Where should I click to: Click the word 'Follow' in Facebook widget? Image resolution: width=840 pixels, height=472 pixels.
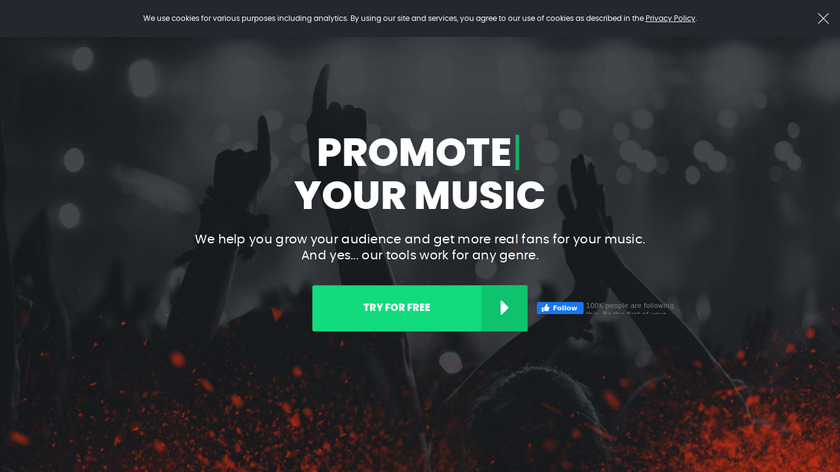tap(565, 308)
